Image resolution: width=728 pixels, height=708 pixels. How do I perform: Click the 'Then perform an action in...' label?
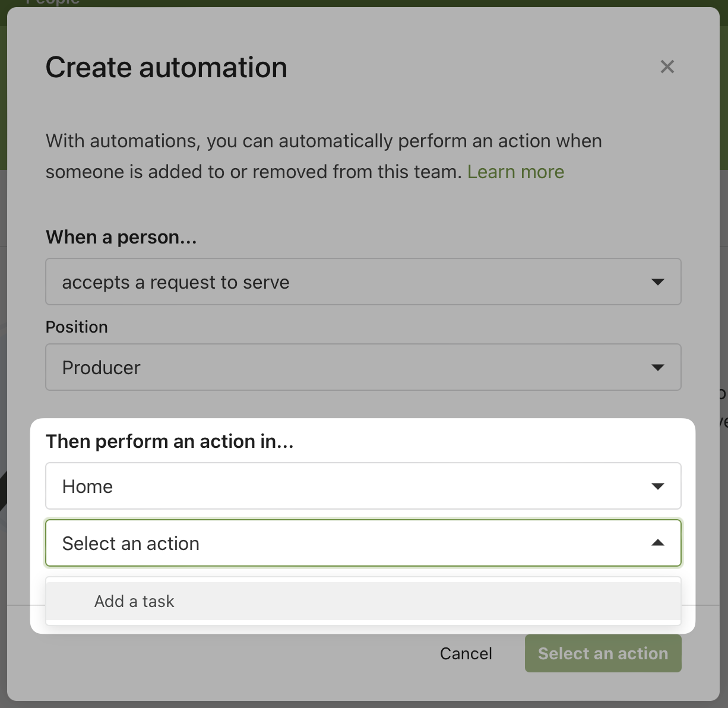tap(169, 441)
